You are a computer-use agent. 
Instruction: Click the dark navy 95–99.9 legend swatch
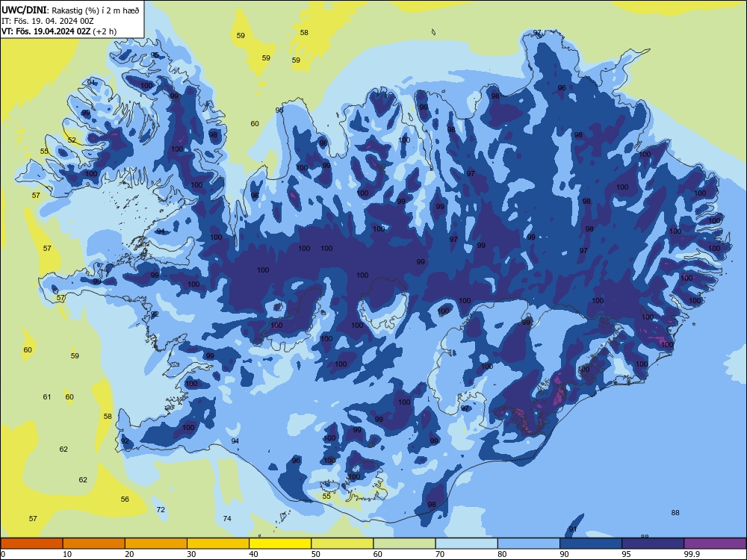point(653,544)
